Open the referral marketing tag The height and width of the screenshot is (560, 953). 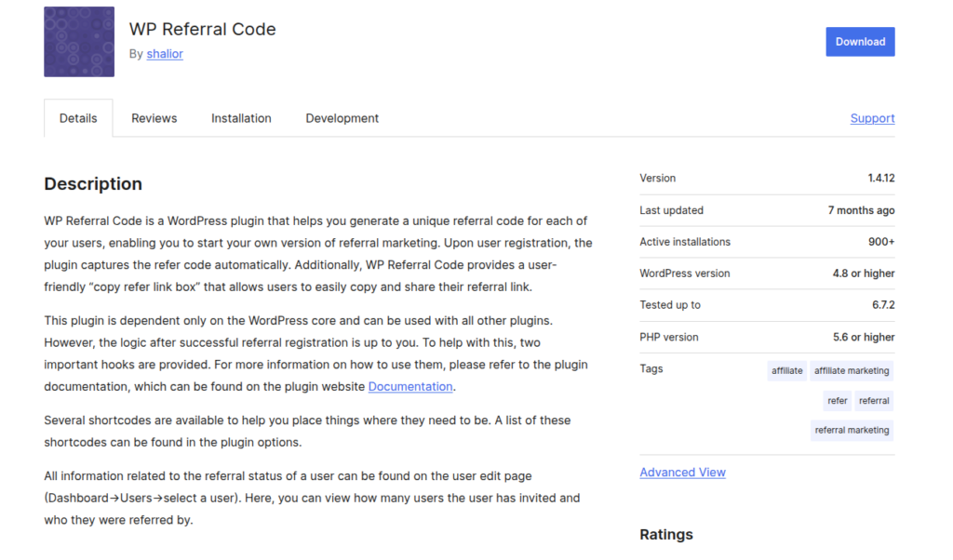852,431
